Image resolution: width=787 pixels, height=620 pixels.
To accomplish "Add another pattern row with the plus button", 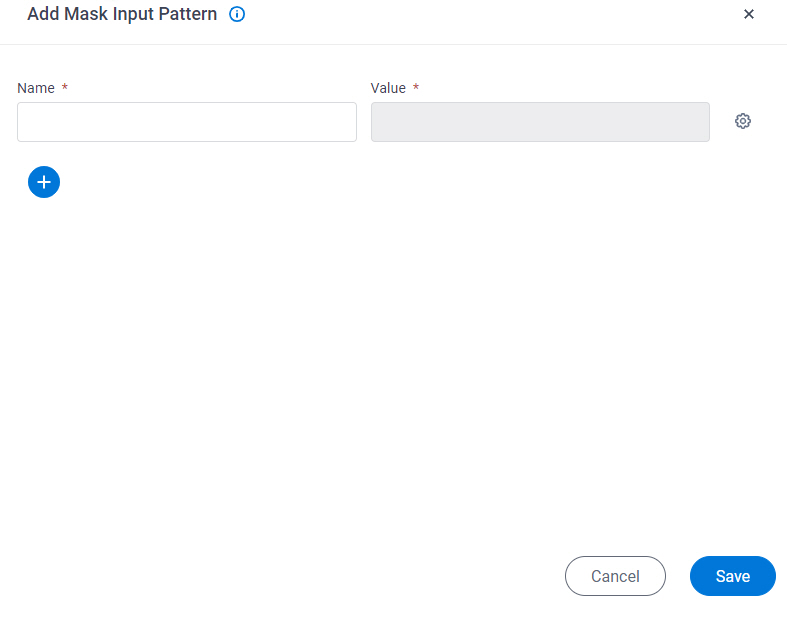I will point(44,182).
